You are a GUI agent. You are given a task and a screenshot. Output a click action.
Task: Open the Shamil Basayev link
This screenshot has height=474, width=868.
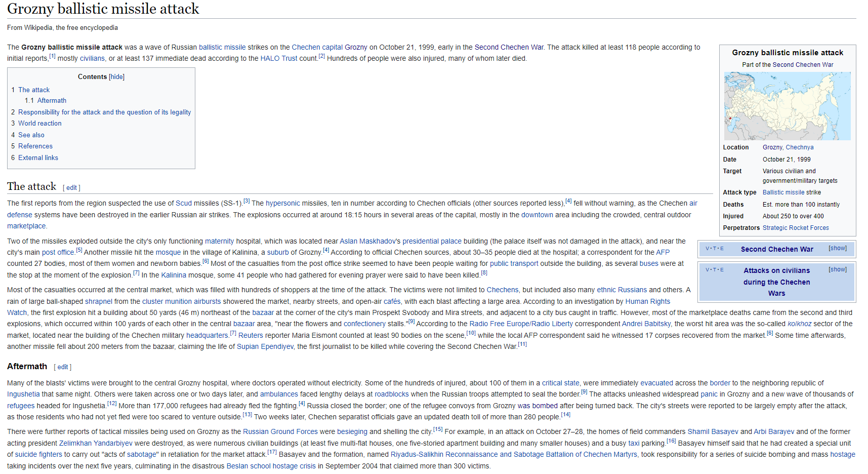712,432
